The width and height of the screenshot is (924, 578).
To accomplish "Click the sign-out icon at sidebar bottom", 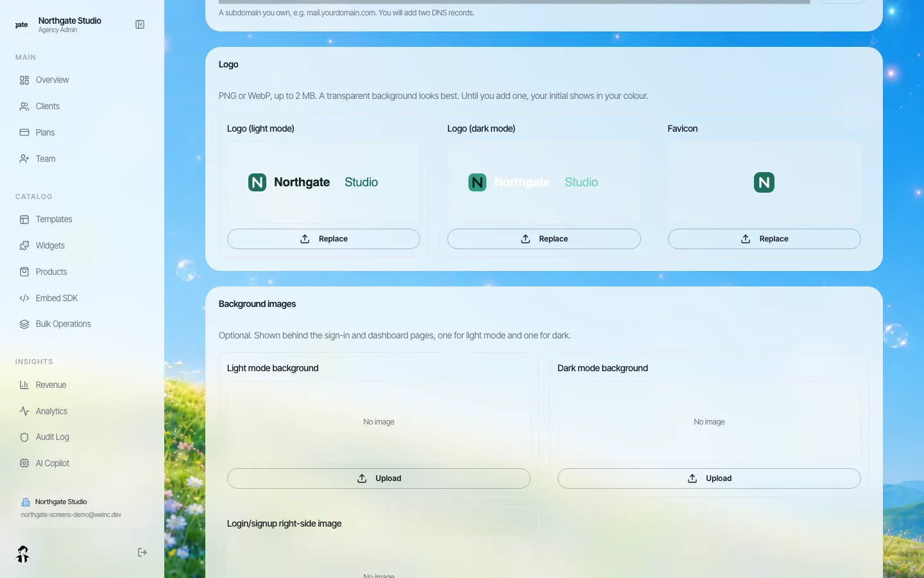I will pyautogui.click(x=142, y=553).
